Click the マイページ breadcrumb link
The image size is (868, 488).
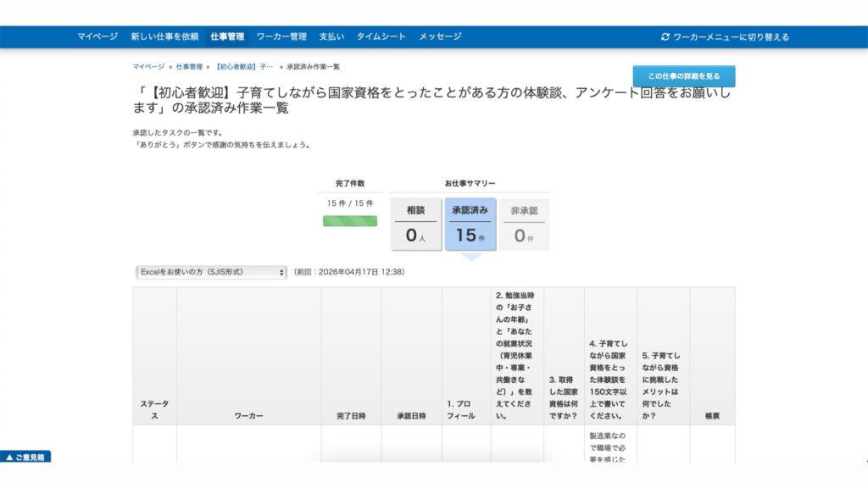148,66
